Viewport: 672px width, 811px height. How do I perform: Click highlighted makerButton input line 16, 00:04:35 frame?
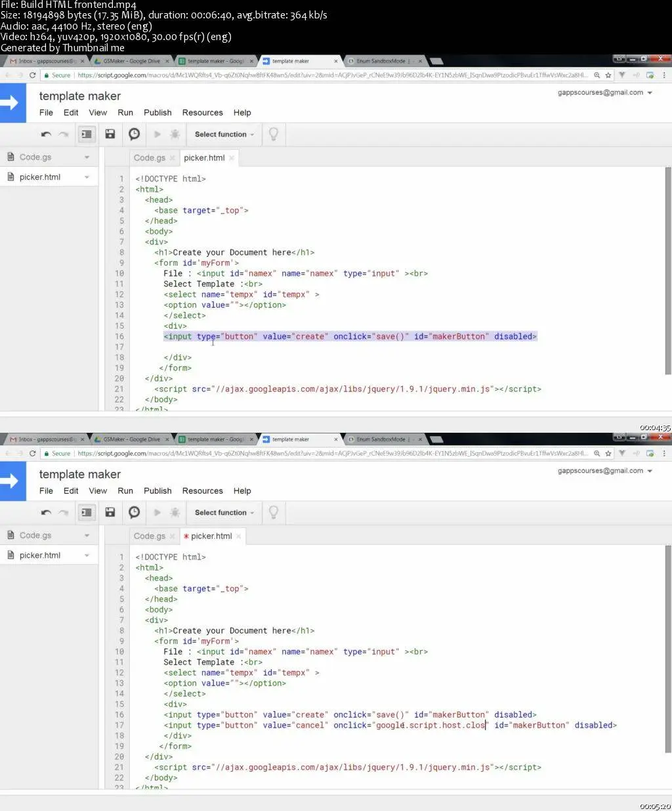(350, 336)
